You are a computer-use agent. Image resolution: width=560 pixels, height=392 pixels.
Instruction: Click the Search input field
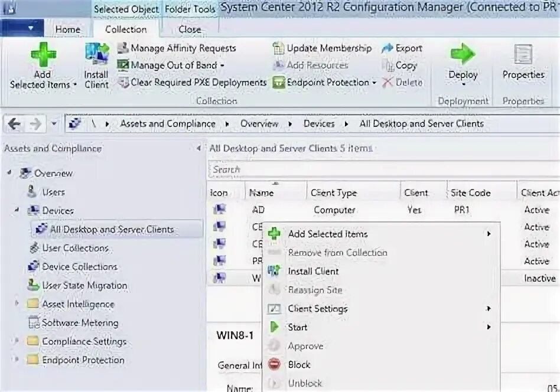point(384,169)
